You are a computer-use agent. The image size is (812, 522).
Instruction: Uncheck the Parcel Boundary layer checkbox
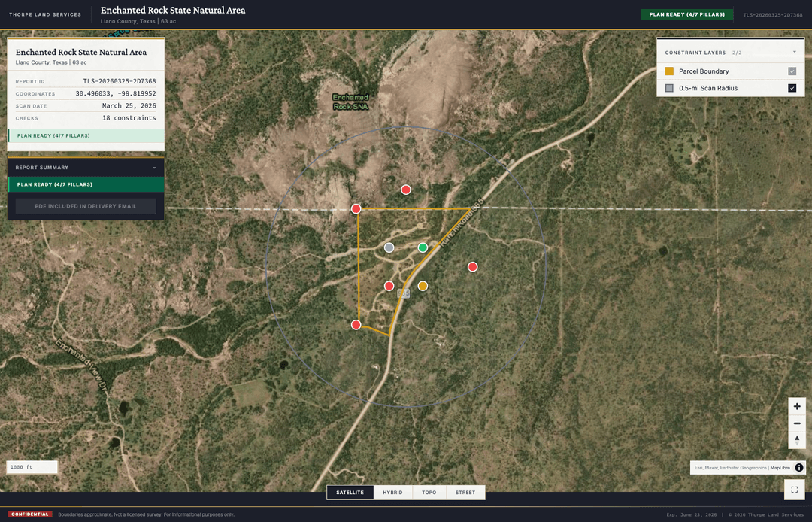(791, 70)
